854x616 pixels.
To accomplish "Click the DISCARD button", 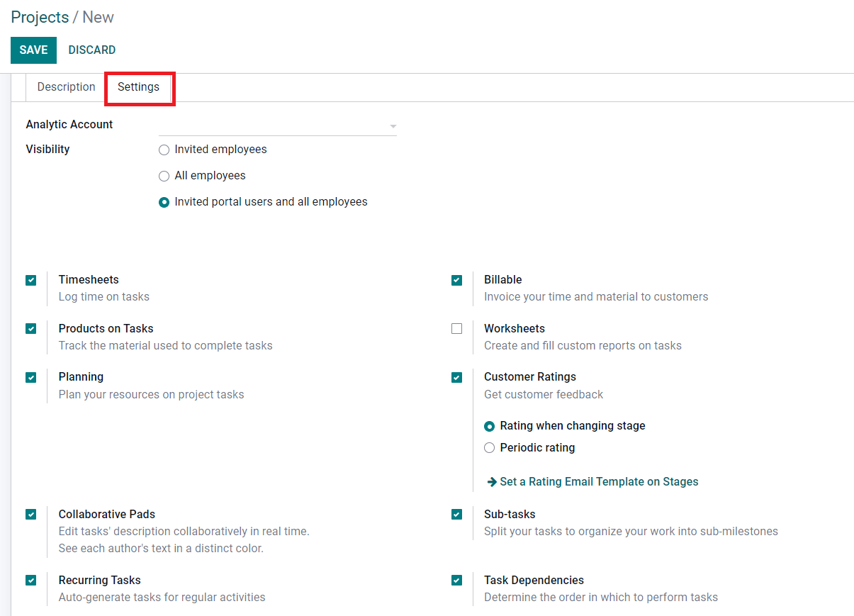I will pyautogui.click(x=92, y=50).
